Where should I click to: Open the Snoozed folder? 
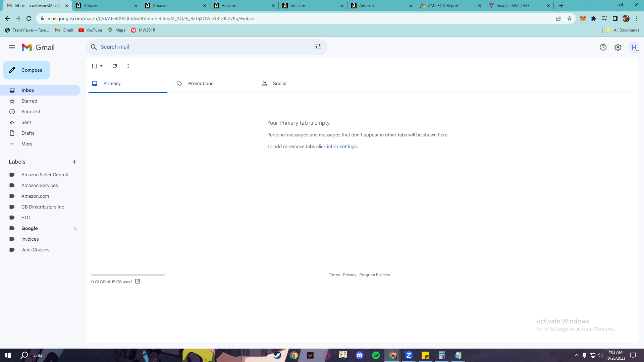point(40,112)
